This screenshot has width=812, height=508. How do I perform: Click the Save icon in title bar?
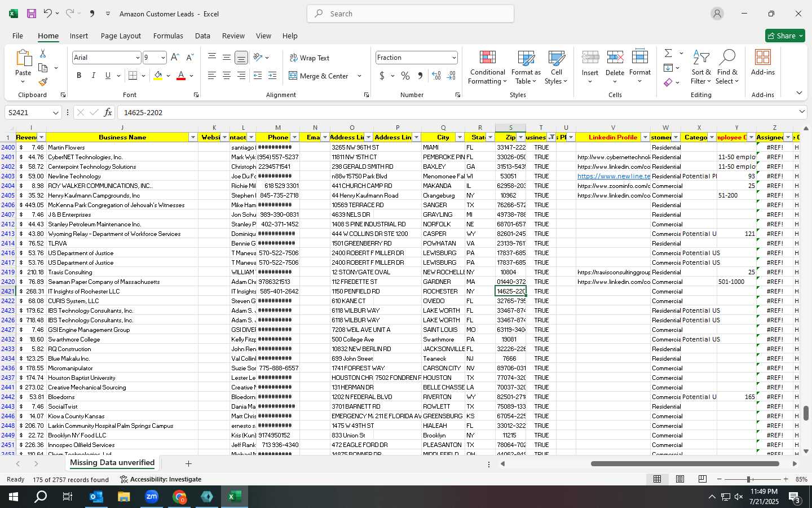click(x=32, y=14)
